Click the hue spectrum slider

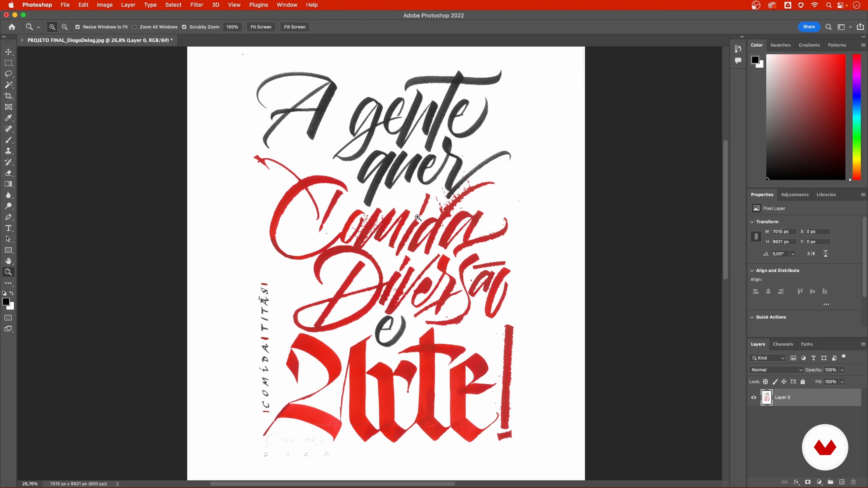pos(856,117)
